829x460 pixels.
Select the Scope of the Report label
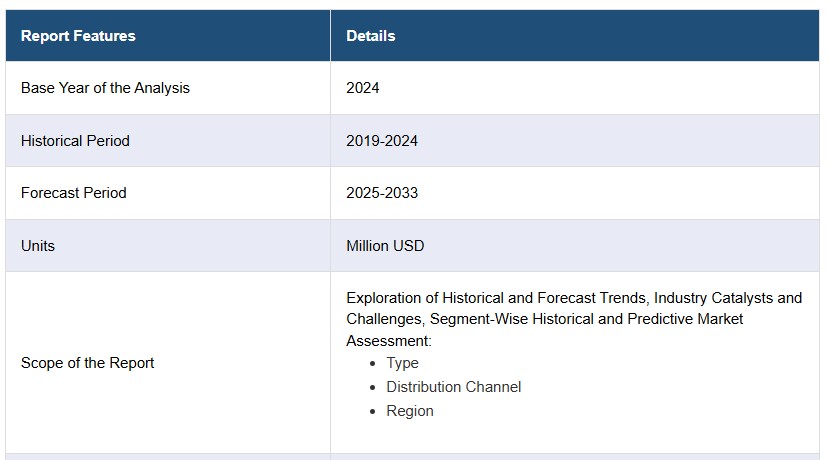coord(87,363)
